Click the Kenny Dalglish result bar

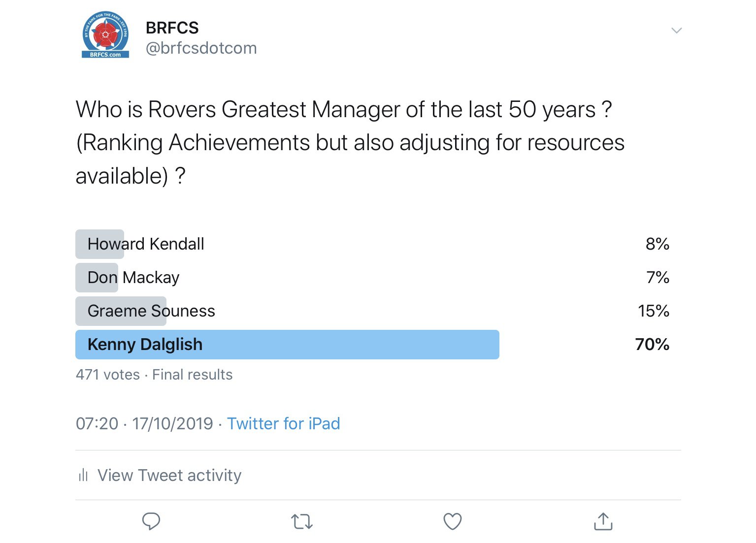tap(287, 345)
